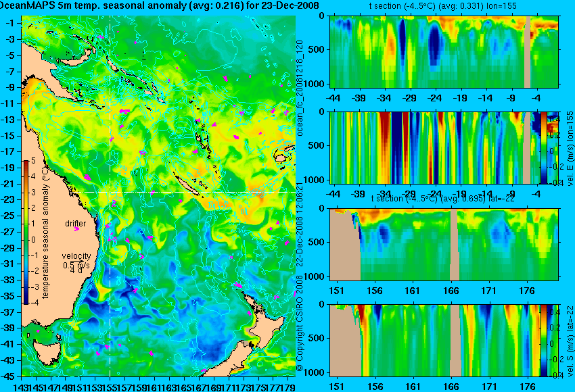Click the '1000' depth tick on lon=155 temperature section

coord(315,84)
